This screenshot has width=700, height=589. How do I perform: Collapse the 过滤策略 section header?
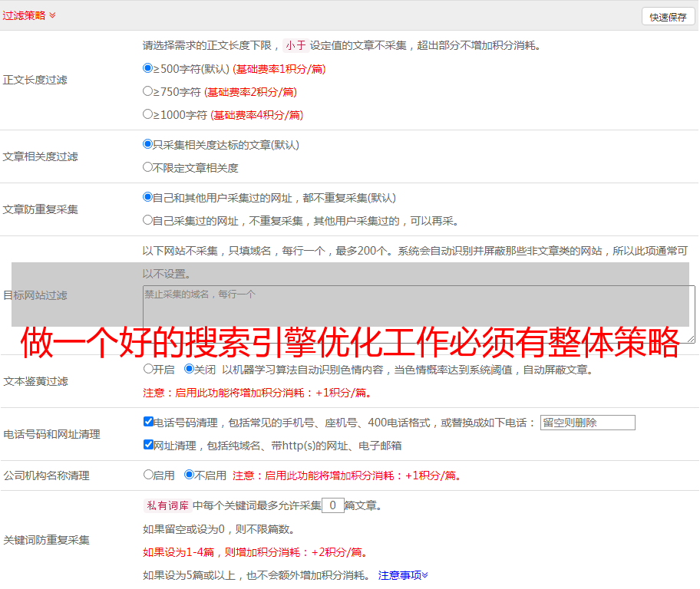click(x=29, y=15)
